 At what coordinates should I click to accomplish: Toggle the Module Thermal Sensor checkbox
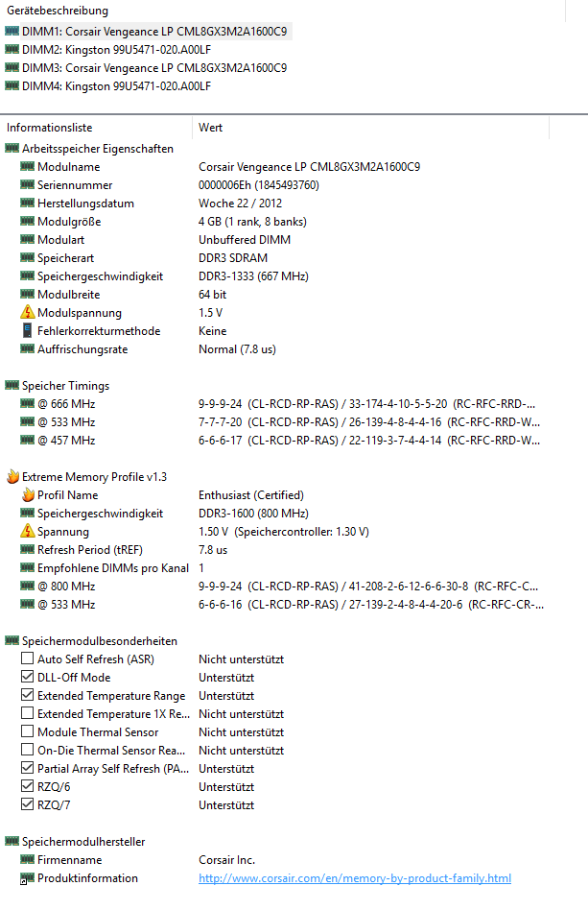pos(27,731)
